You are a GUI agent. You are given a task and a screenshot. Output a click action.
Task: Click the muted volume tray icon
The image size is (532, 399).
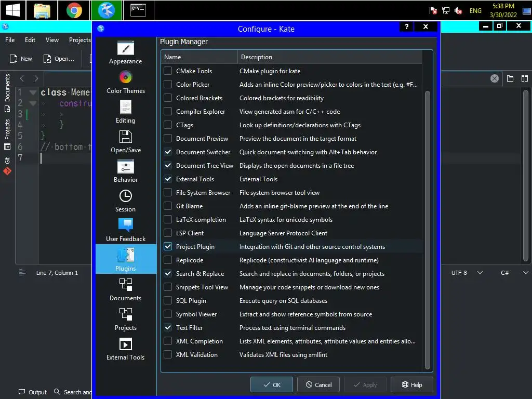[458, 10]
